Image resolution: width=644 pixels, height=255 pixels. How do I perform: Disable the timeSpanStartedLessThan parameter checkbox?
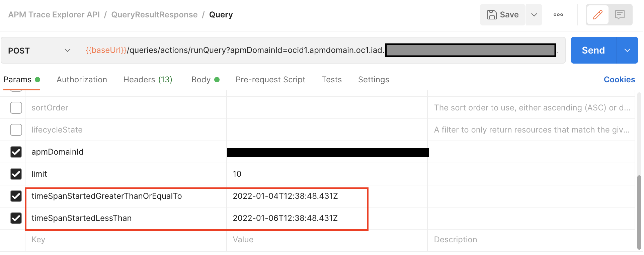click(x=16, y=218)
